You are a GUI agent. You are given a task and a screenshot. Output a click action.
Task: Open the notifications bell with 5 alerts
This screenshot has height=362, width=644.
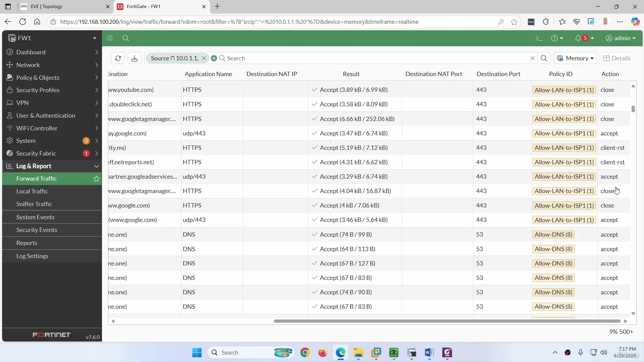coord(584,38)
